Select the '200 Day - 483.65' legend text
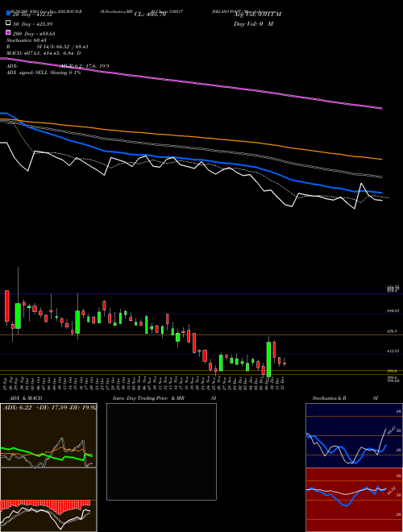 click(x=34, y=34)
